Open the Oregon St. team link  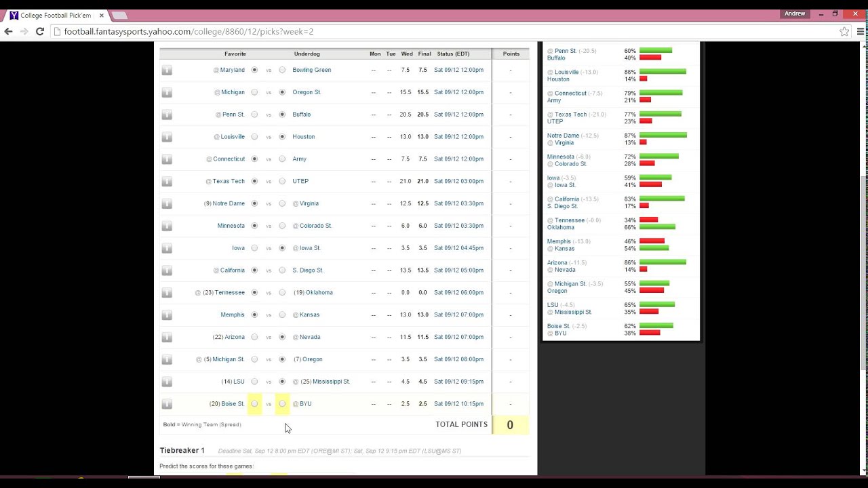click(x=307, y=92)
